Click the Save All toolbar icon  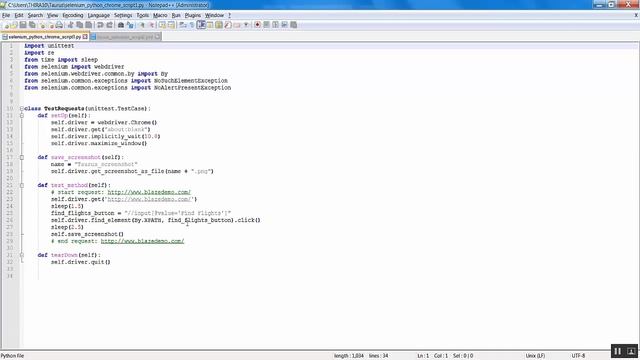(x=32, y=25)
